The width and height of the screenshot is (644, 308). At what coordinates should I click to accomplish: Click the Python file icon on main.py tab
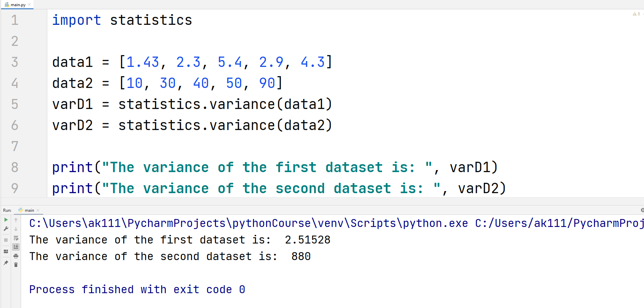[x=6, y=4]
